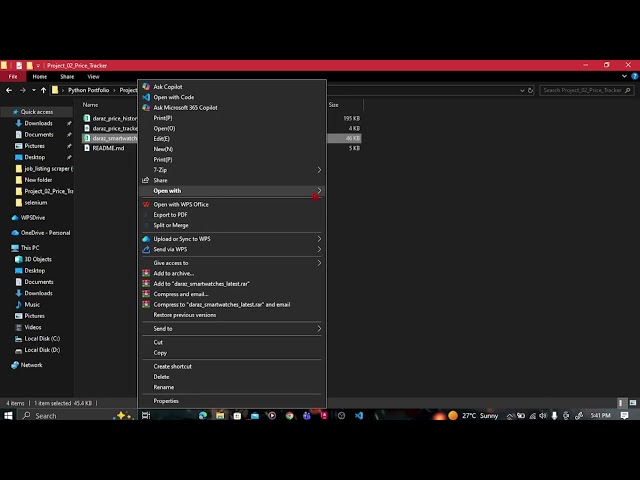Image resolution: width=640 pixels, height=480 pixels.
Task: Open Microsoft Edge from the taskbar
Action: (202, 416)
